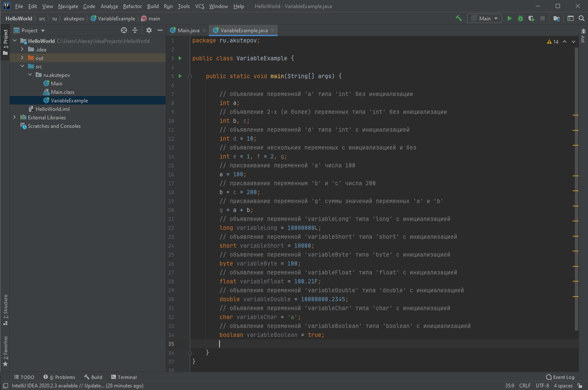Click the IDEA 2020.2.3 update notification

coord(78,386)
